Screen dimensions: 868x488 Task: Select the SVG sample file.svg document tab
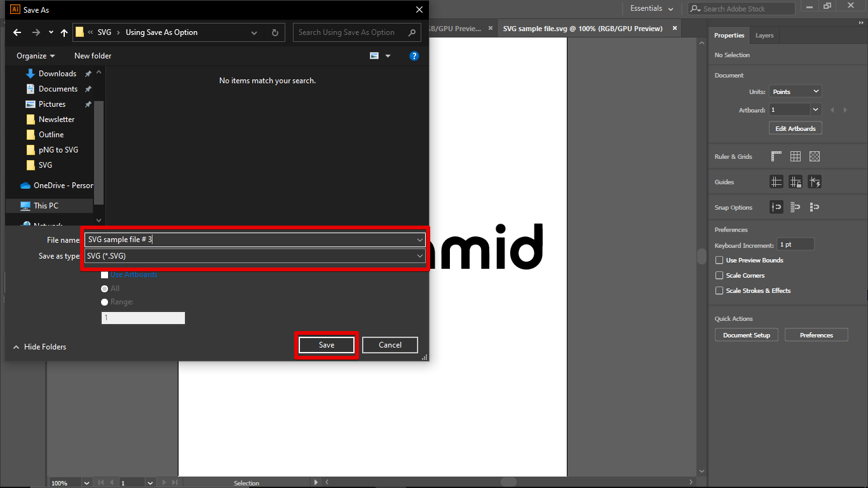point(583,29)
